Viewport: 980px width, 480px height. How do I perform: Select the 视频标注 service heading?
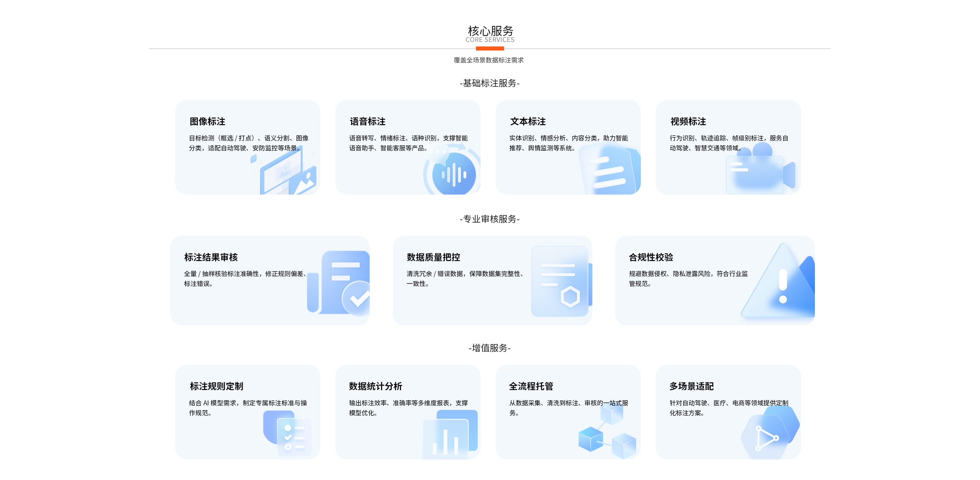click(x=688, y=122)
